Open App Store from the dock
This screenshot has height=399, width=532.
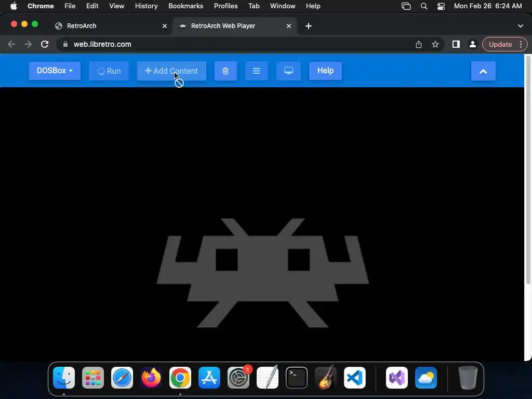tap(209, 378)
